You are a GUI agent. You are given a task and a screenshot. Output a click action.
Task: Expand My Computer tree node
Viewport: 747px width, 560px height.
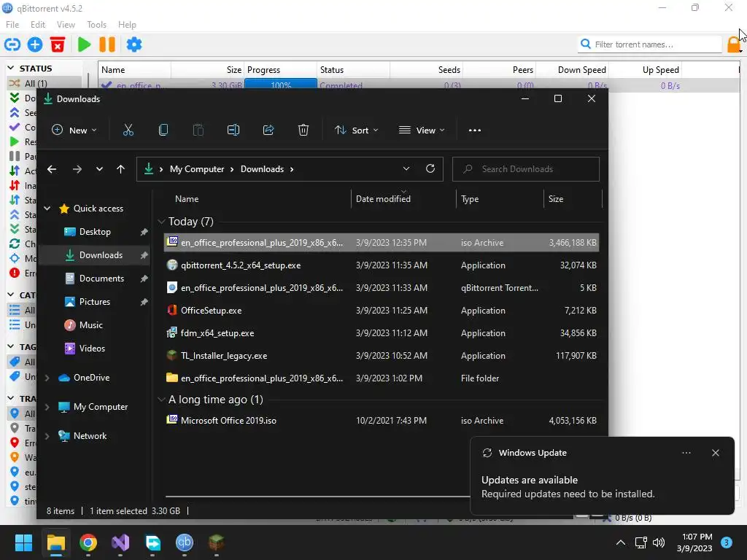(x=47, y=407)
